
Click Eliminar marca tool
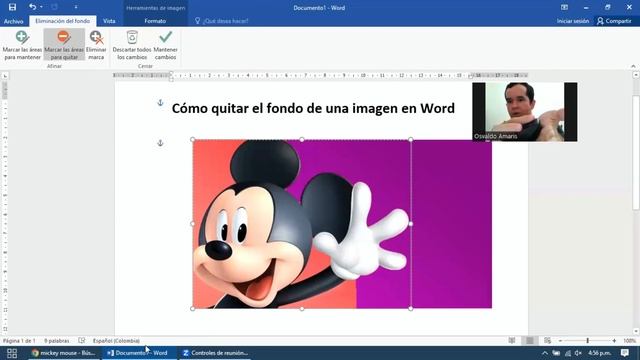(96, 45)
